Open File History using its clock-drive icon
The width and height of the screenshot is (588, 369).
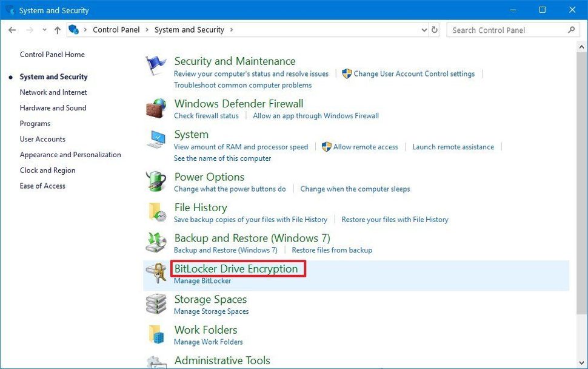(x=155, y=212)
